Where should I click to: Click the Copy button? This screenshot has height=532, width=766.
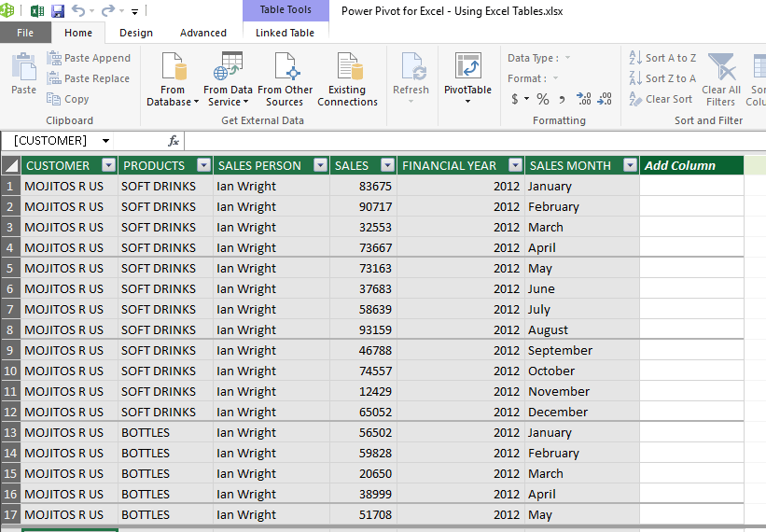[68, 99]
